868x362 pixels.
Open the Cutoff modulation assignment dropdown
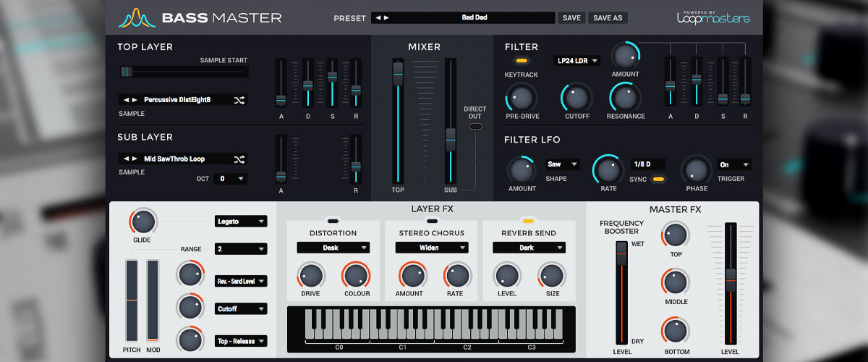click(241, 308)
